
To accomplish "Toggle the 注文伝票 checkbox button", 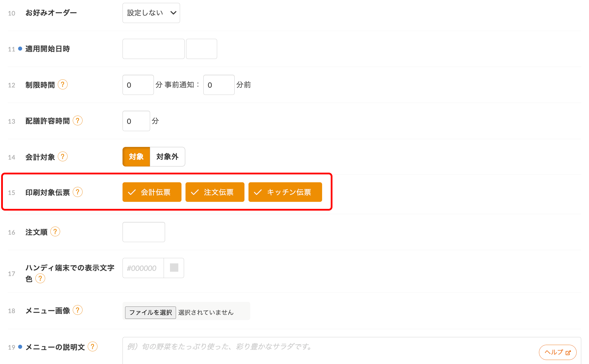I will 215,192.
